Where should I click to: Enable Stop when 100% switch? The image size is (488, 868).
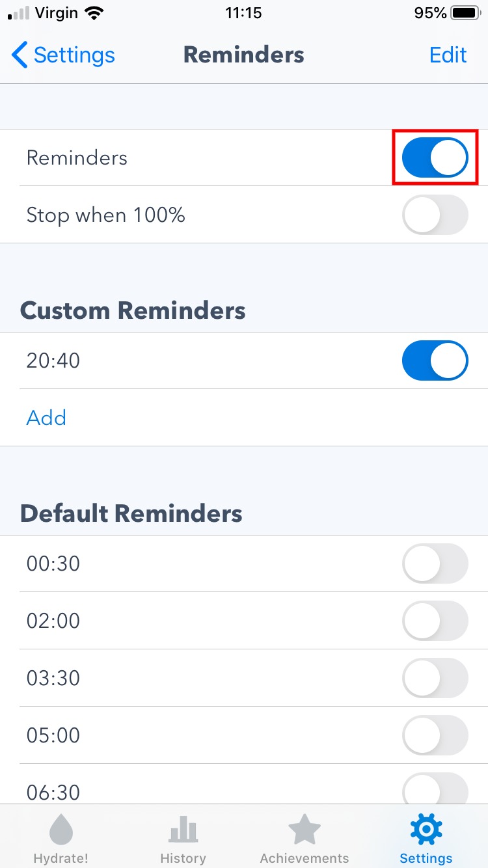(x=435, y=215)
